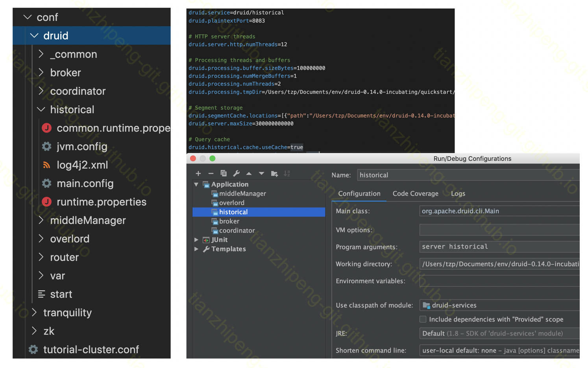The height and width of the screenshot is (368, 588).
Task: Click the Add New Configuration plus icon
Action: pos(198,173)
